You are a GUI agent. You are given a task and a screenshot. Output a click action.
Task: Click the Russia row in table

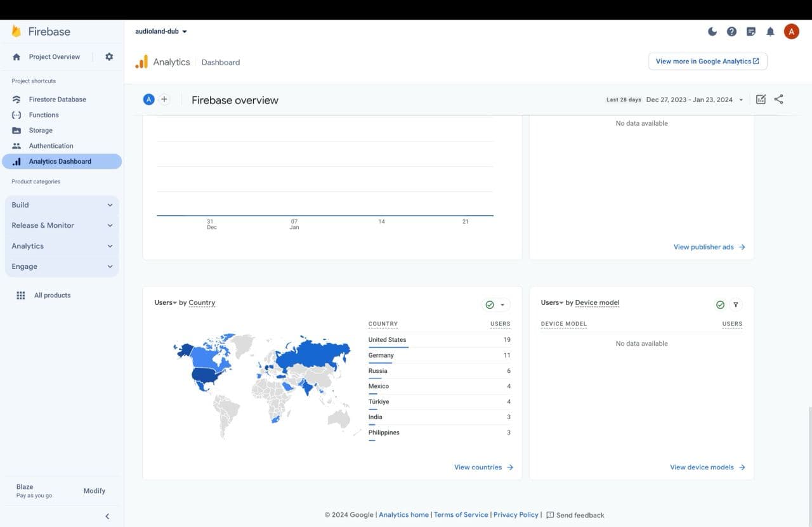439,371
